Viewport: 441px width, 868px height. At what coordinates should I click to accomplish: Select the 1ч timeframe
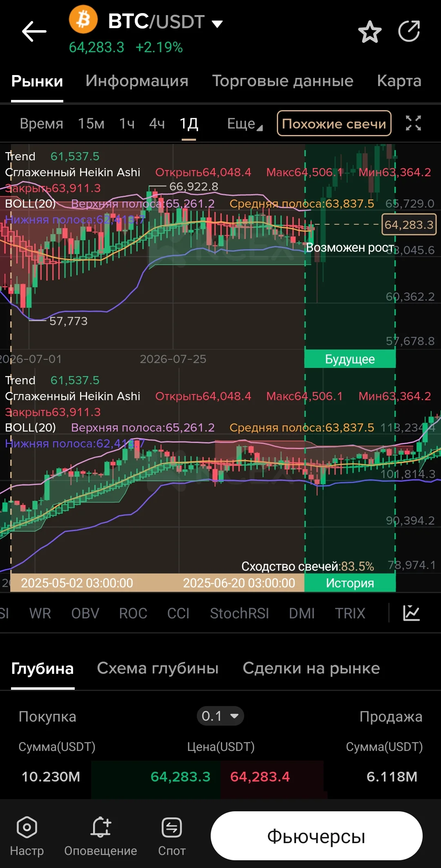(127, 124)
